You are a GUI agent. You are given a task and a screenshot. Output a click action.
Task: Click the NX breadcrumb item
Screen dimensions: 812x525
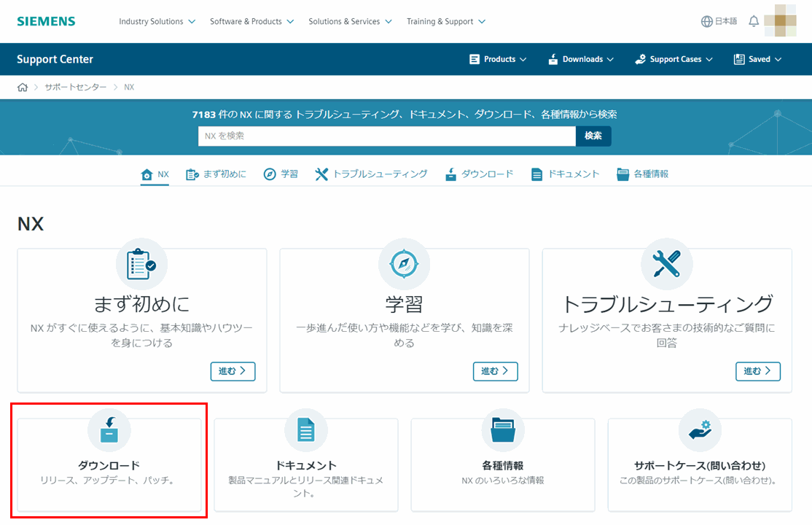[129, 87]
